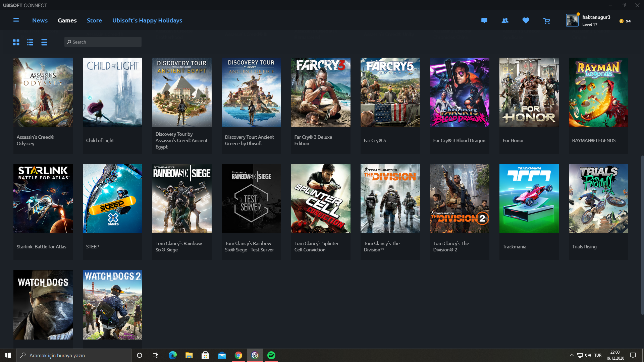Image resolution: width=644 pixels, height=362 pixels.
Task: Open Ubisoft's Happy Holidays link
Action: click(x=147, y=20)
